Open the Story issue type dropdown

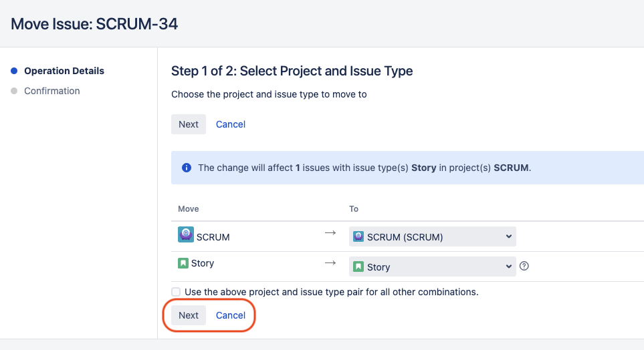coord(432,267)
